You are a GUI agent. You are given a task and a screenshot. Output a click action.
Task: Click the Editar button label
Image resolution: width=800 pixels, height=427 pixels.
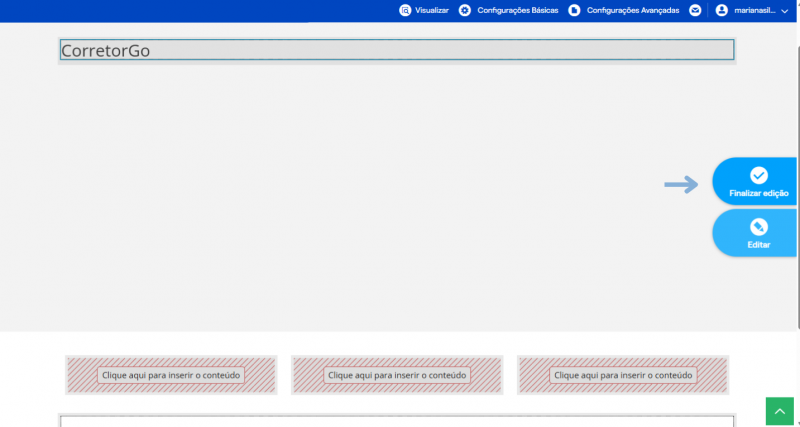(x=759, y=245)
